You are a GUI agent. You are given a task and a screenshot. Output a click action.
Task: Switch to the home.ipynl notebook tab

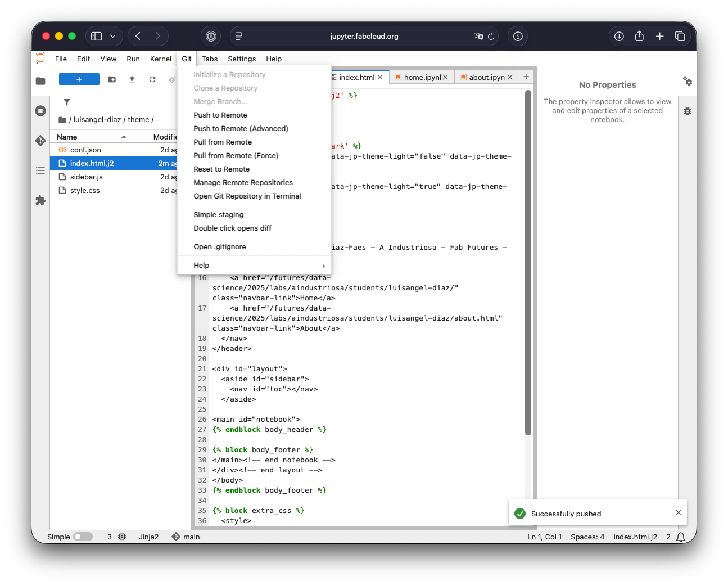[420, 76]
